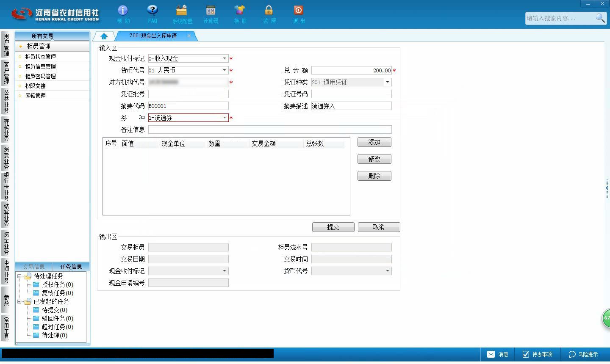Select 用户管理 side tab
This screenshot has width=610, height=364.
coord(6,44)
